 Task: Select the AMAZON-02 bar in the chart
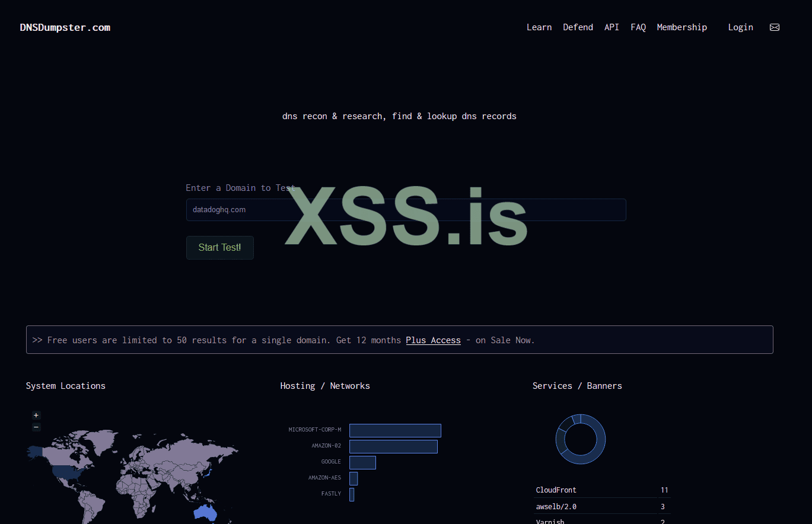tap(393, 446)
